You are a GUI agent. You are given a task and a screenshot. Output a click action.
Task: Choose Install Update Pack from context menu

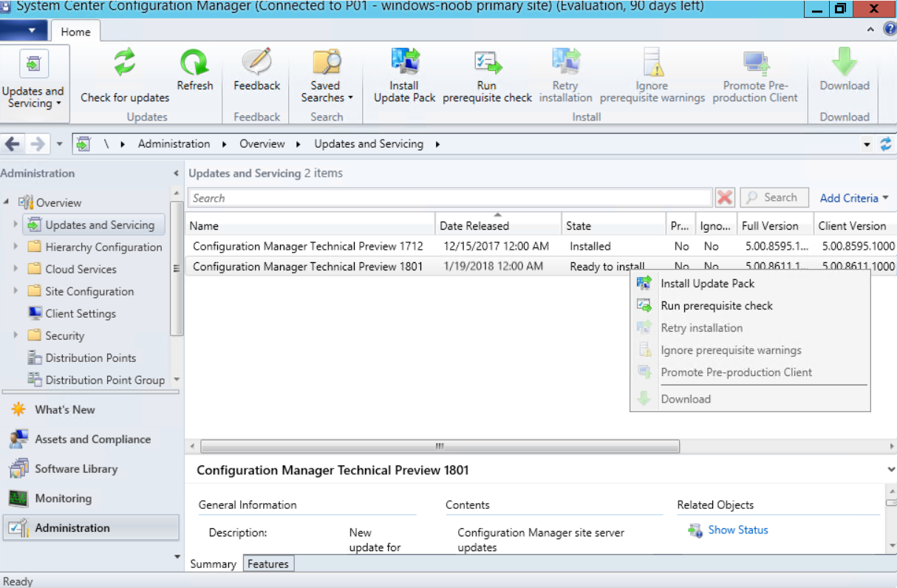(x=750, y=284)
